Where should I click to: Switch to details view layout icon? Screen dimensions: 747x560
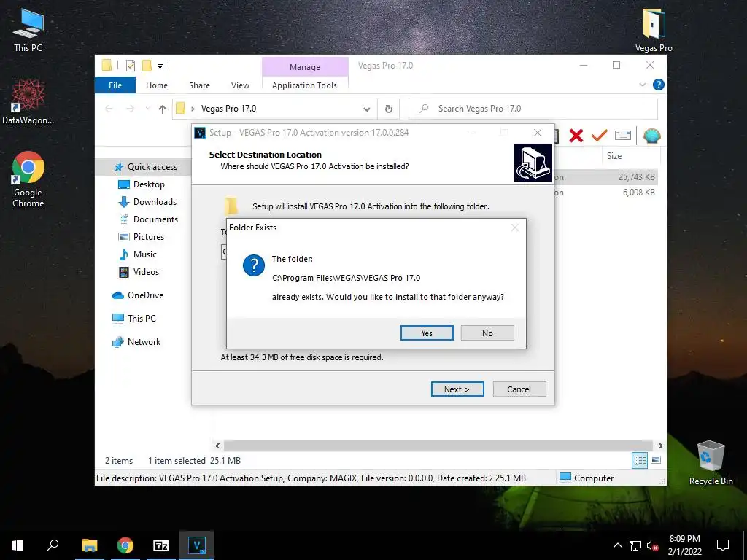click(x=640, y=461)
